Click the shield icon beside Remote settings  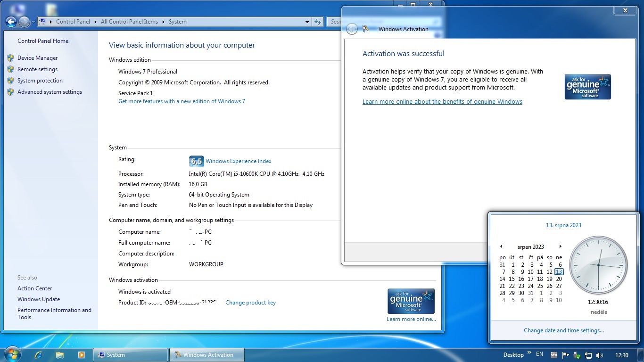pos(10,69)
